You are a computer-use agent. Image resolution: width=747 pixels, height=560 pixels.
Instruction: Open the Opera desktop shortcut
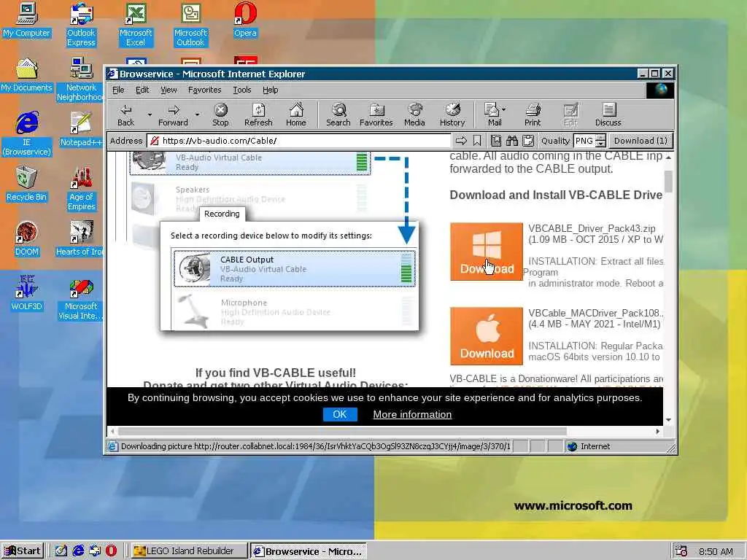point(245,20)
